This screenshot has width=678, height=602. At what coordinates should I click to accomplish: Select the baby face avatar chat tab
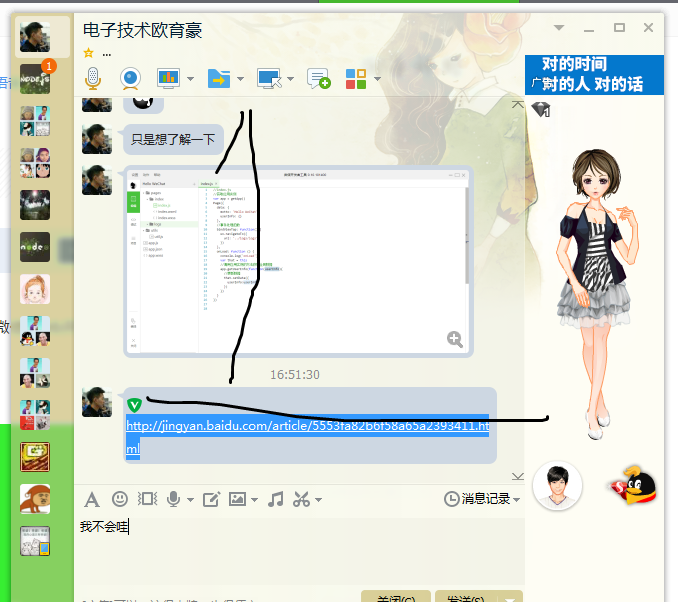click(x=35, y=289)
